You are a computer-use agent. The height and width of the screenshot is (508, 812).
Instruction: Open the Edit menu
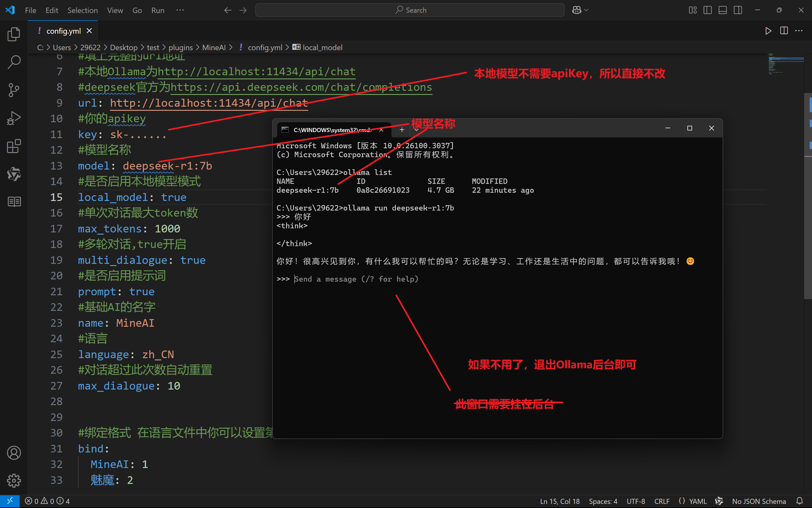[x=52, y=10]
